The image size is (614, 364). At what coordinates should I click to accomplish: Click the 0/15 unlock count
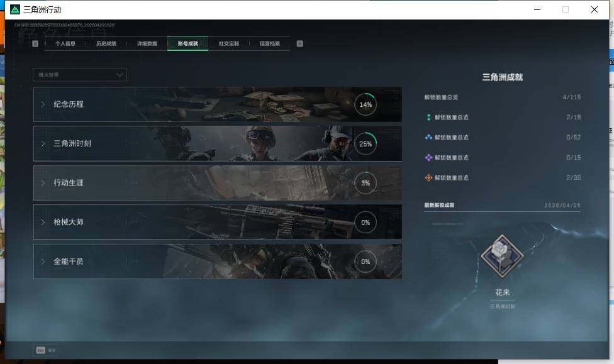[574, 157]
